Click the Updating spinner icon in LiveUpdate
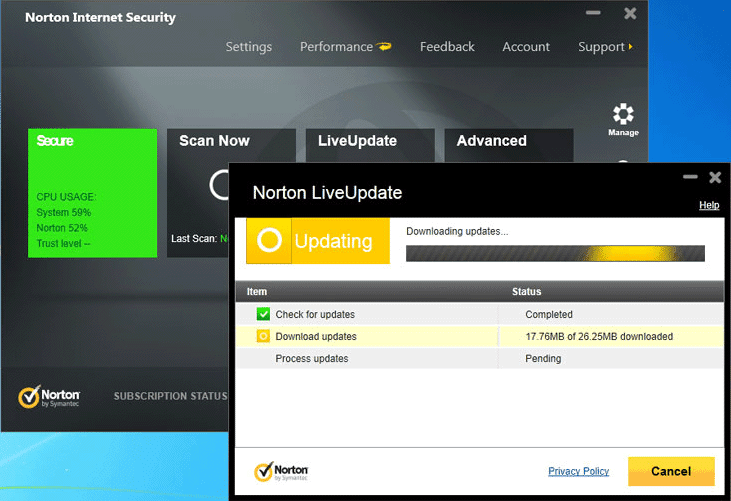The height and width of the screenshot is (501, 731). click(269, 240)
